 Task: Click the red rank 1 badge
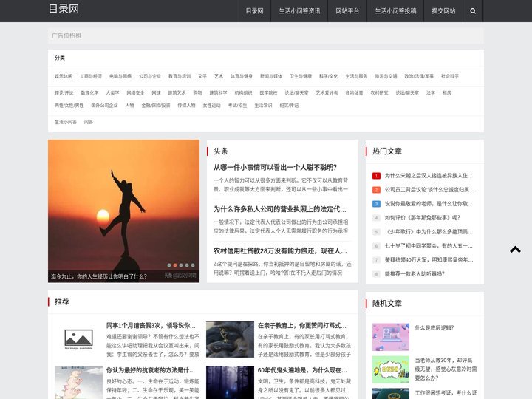coord(376,176)
